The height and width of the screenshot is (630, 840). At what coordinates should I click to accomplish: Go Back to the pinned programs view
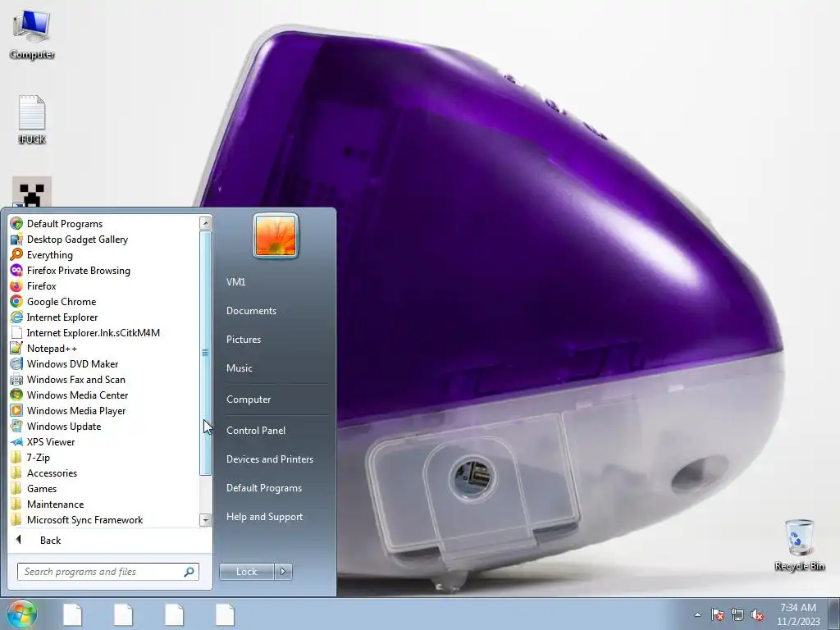[50, 540]
